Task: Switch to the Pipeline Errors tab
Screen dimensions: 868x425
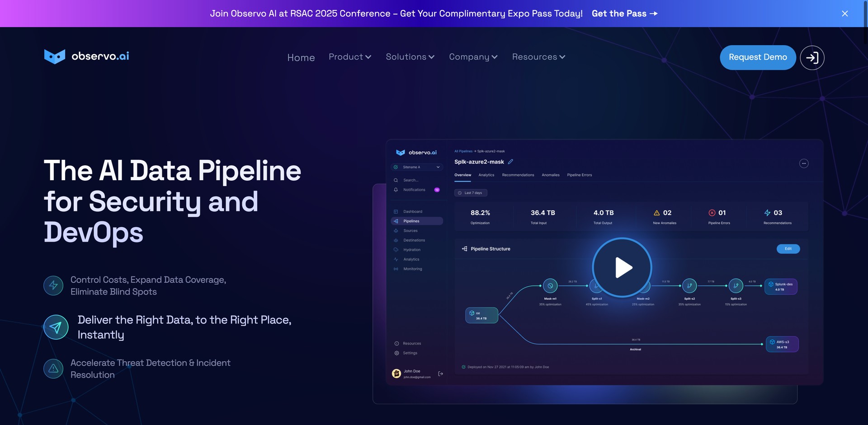Action: point(580,175)
